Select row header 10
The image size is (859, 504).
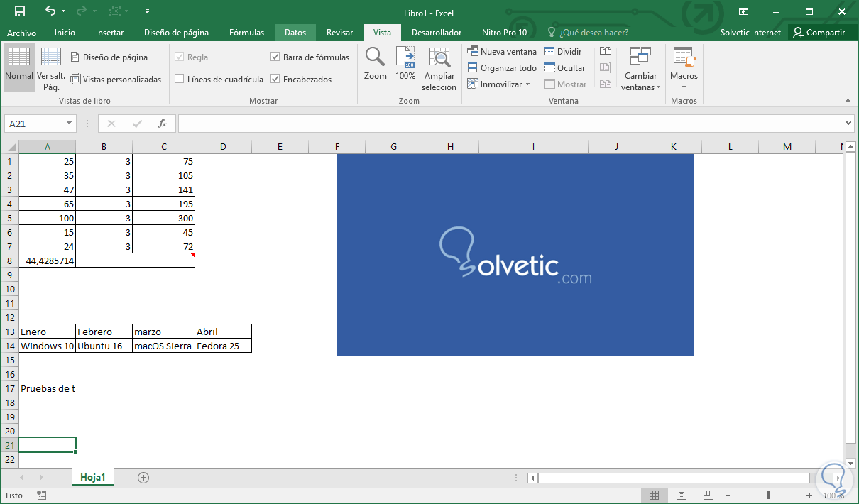(x=9, y=289)
